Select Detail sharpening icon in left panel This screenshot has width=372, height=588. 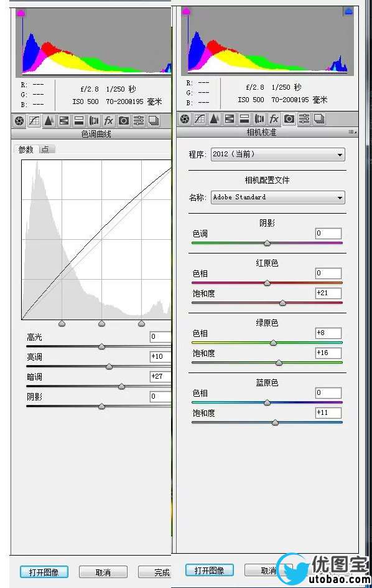click(x=49, y=120)
